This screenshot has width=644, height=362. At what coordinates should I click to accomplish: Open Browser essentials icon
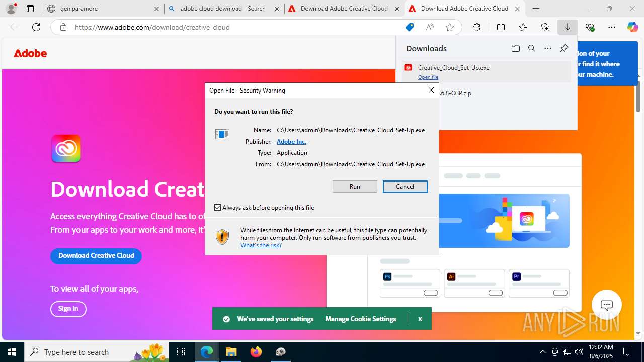click(x=590, y=27)
